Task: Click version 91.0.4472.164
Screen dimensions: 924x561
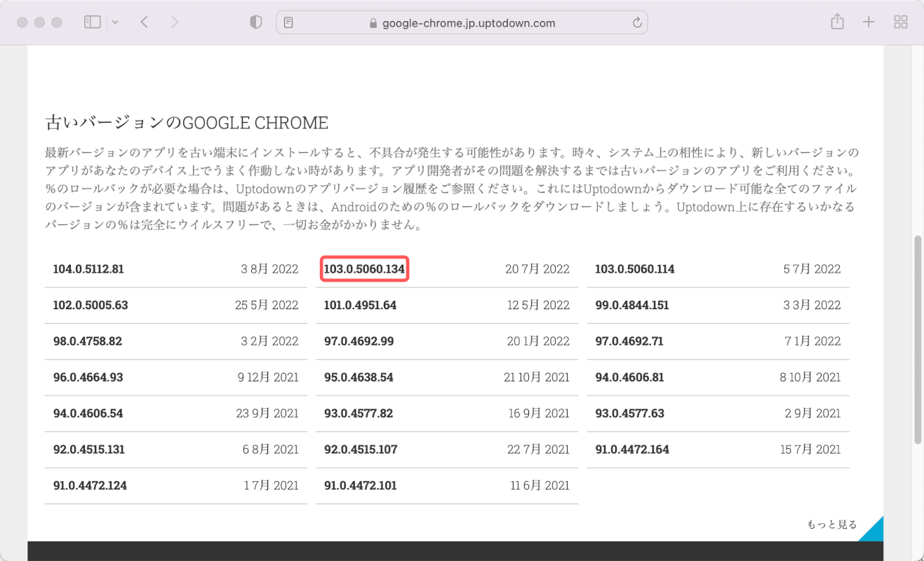Action: coord(632,450)
